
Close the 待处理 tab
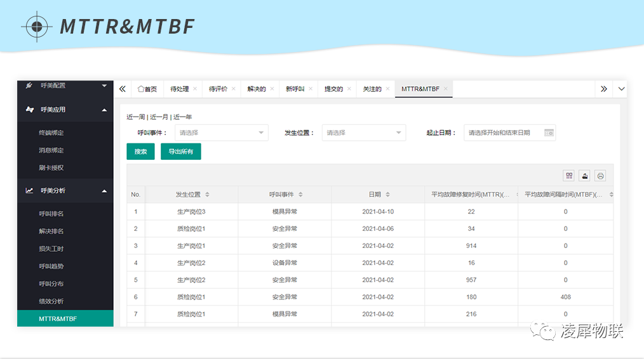pos(195,89)
